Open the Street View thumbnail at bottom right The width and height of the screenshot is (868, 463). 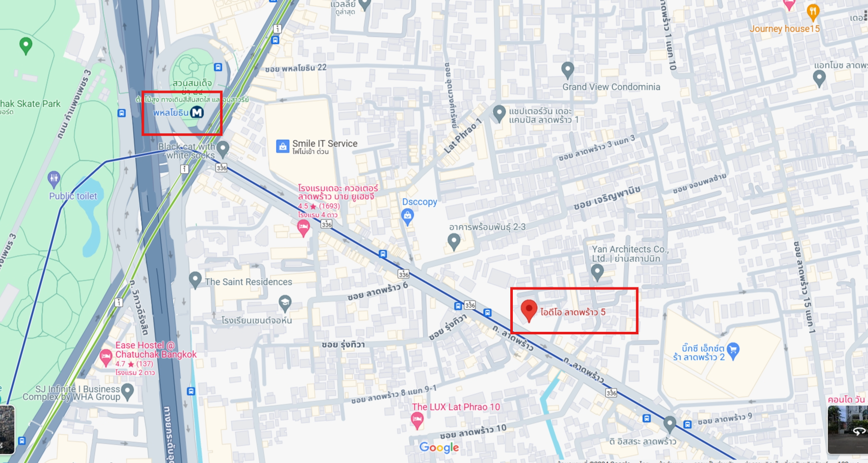click(847, 429)
